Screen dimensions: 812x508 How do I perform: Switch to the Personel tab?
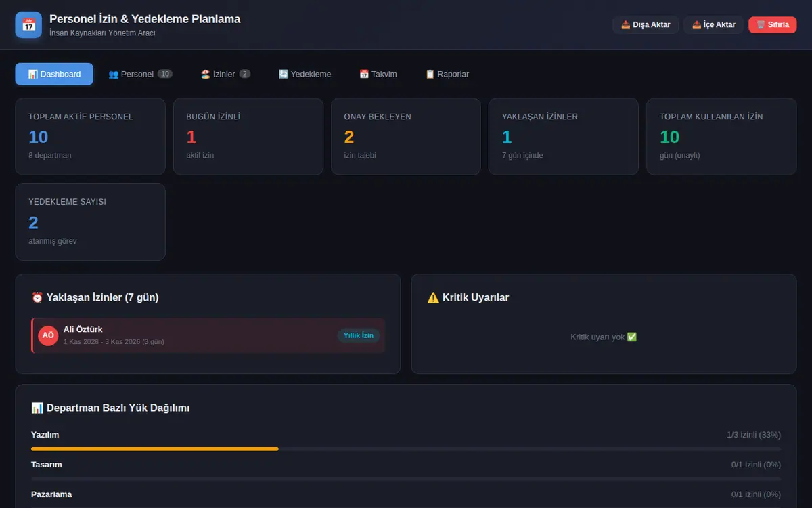coord(140,74)
